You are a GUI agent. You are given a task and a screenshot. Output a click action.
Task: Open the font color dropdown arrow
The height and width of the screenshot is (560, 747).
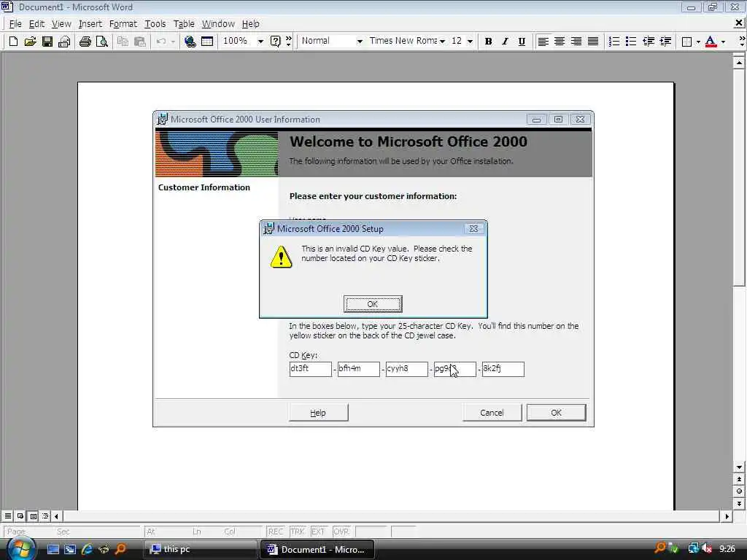pyautogui.click(x=723, y=42)
